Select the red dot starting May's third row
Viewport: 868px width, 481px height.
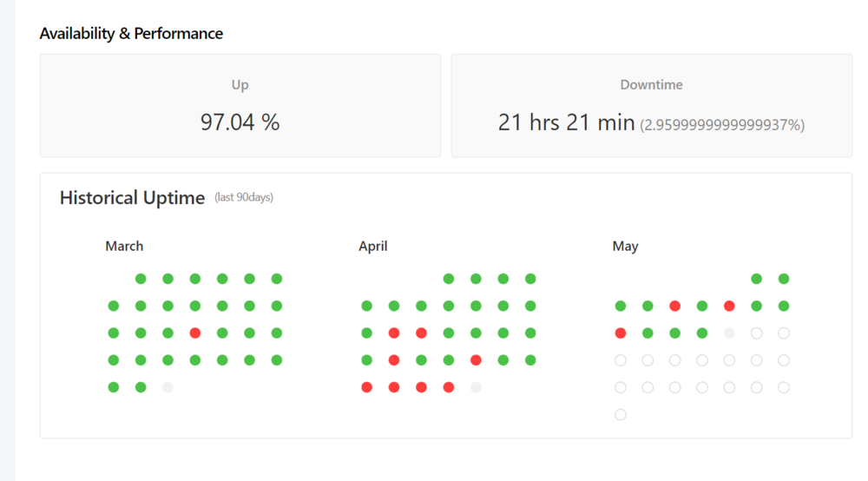tap(621, 333)
